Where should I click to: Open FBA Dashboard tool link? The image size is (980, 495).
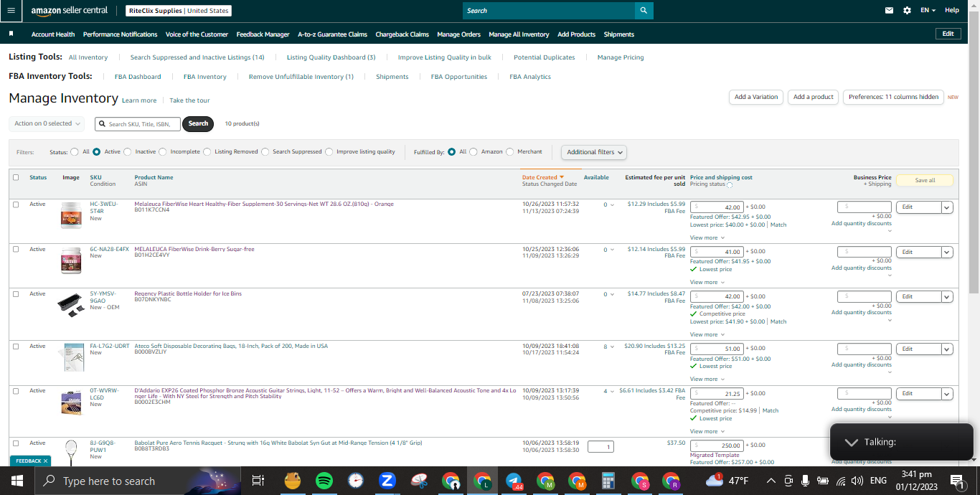(138, 77)
